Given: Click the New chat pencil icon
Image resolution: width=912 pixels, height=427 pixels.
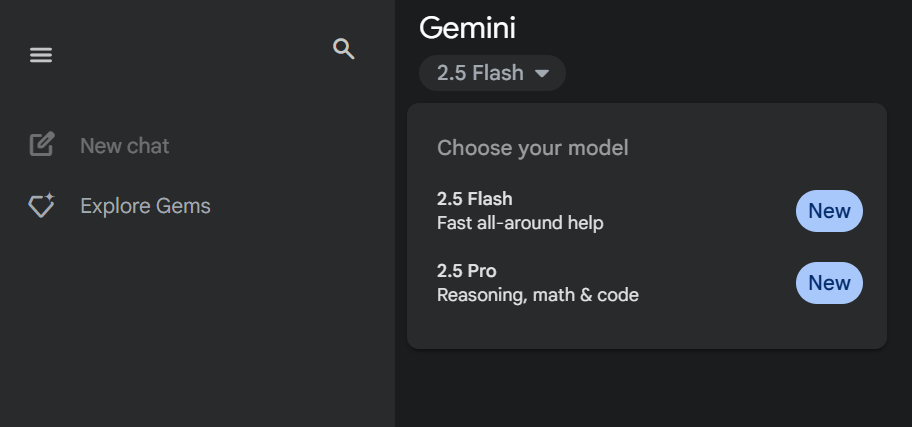Looking at the screenshot, I should click(x=42, y=144).
